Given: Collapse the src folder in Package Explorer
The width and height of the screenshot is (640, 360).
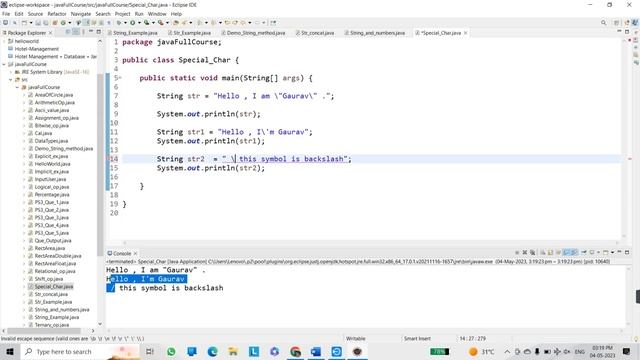Looking at the screenshot, I should pyautogui.click(x=11, y=80).
